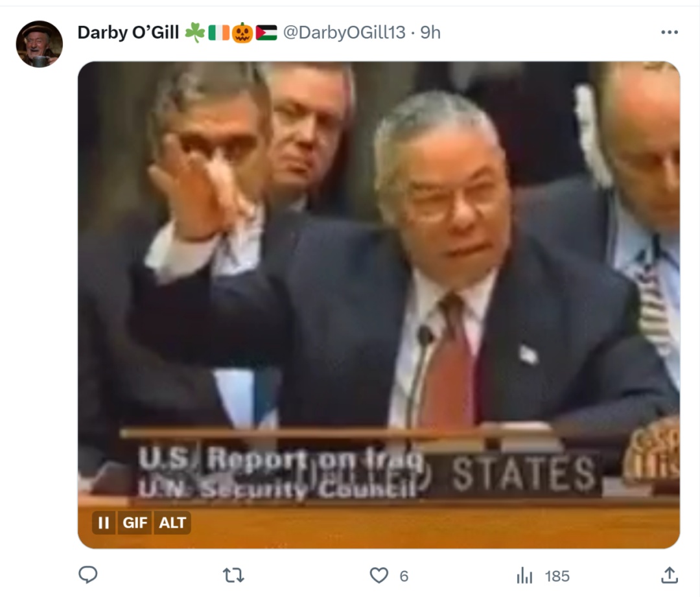Open the post via the 9h timestamp

click(430, 32)
